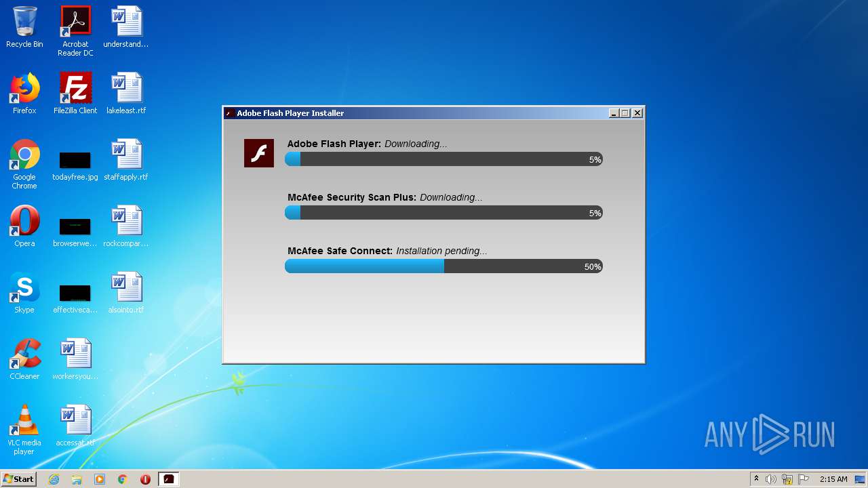The width and height of the screenshot is (868, 488).
Task: Click the Flash logo in installer
Action: click(259, 153)
